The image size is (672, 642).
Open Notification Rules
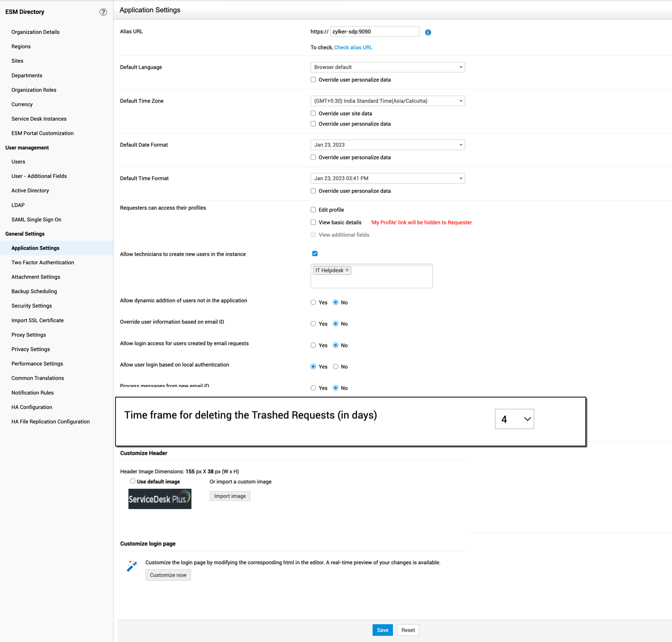[x=33, y=393]
